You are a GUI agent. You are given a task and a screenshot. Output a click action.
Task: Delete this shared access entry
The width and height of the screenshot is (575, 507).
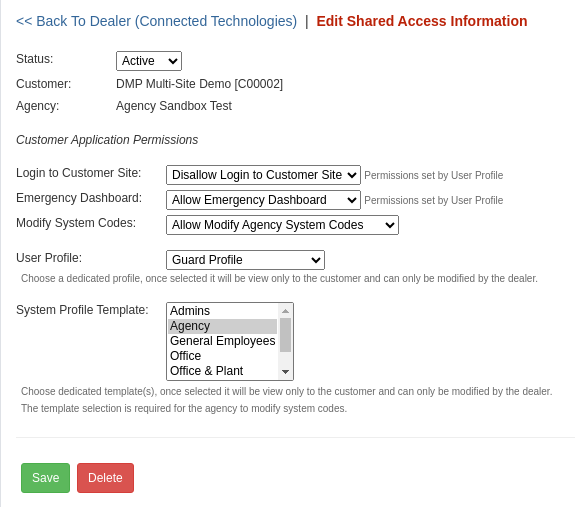pyautogui.click(x=105, y=478)
